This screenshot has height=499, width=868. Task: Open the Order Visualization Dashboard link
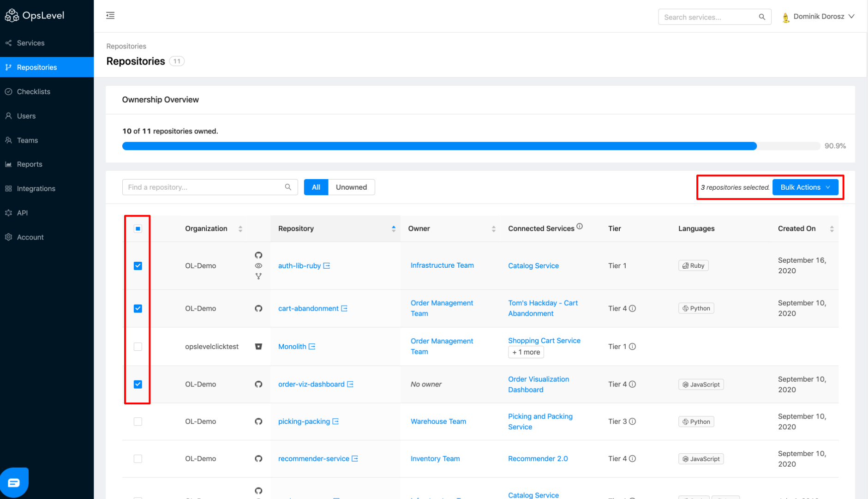539,385
